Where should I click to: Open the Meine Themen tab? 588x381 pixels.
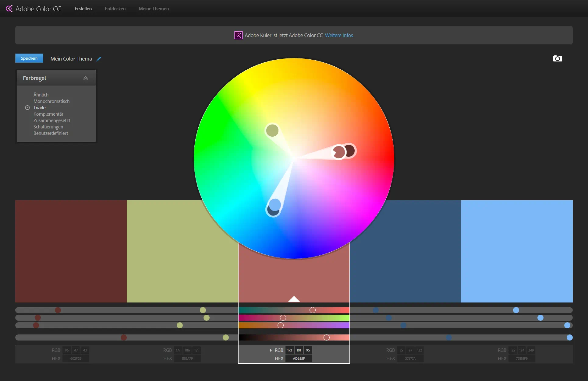(154, 9)
